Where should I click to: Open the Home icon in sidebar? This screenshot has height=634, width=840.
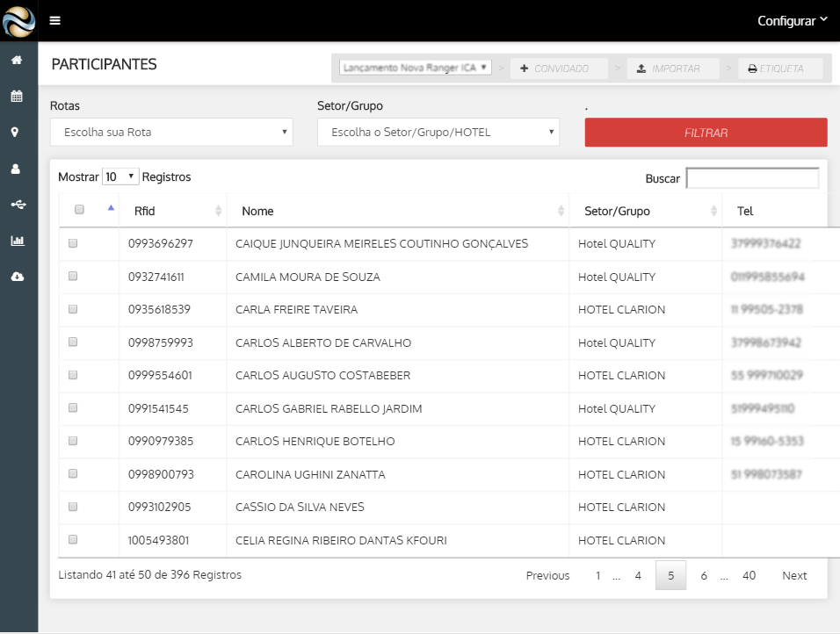[x=18, y=60]
